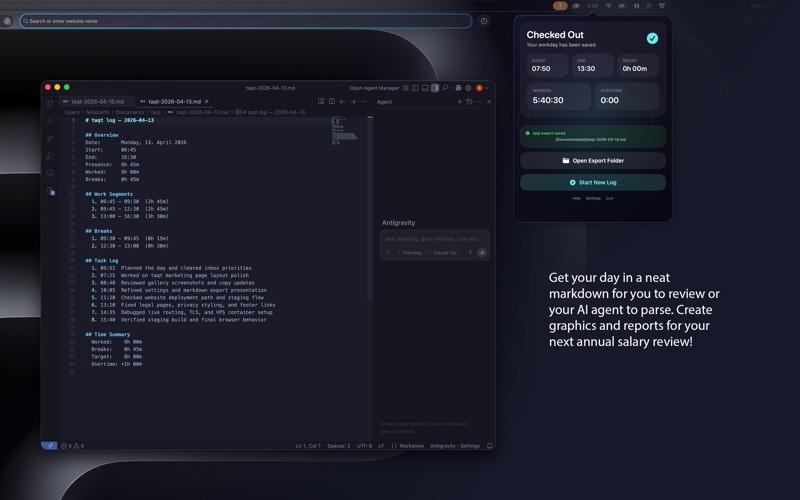Navigate forward with the right arrow
Screen dimensions: 800x500
(353, 102)
